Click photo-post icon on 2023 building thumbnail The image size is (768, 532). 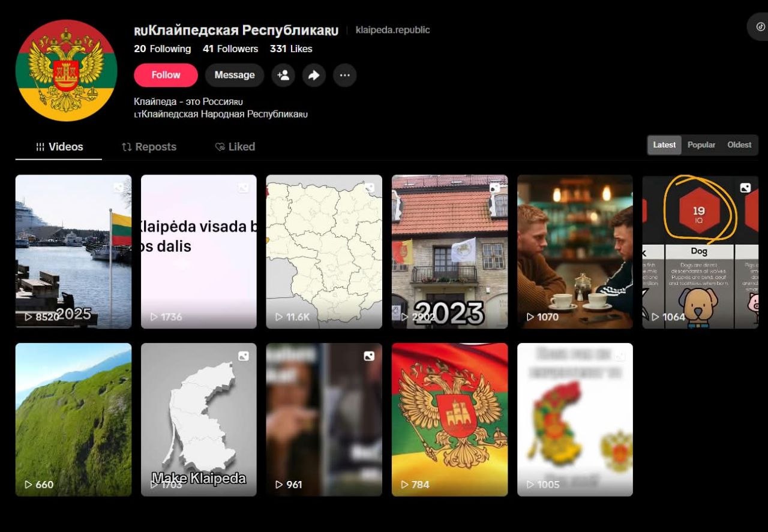494,188
